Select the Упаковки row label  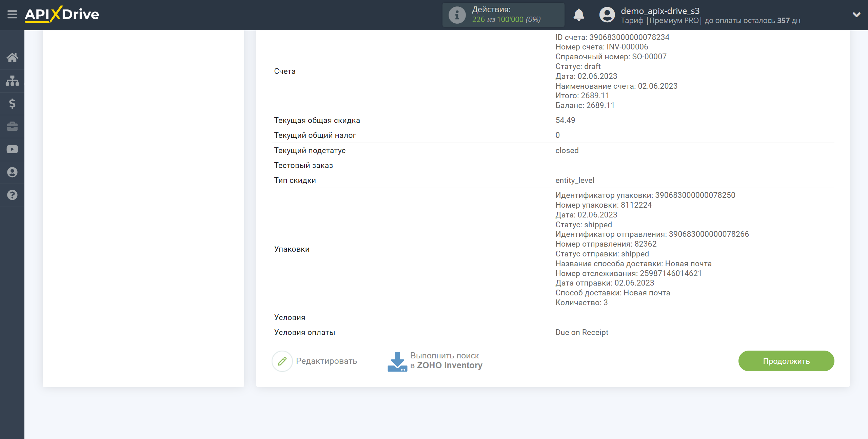[x=292, y=249]
